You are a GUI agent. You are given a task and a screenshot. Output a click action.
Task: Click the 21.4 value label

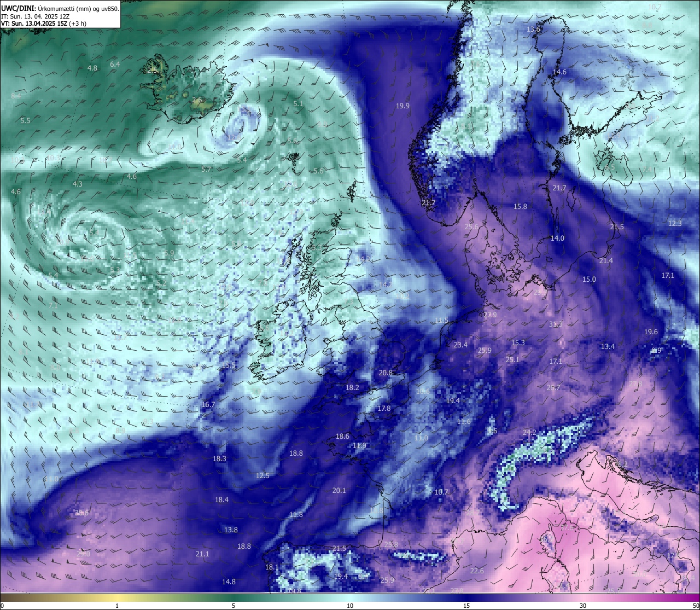pos(606,260)
